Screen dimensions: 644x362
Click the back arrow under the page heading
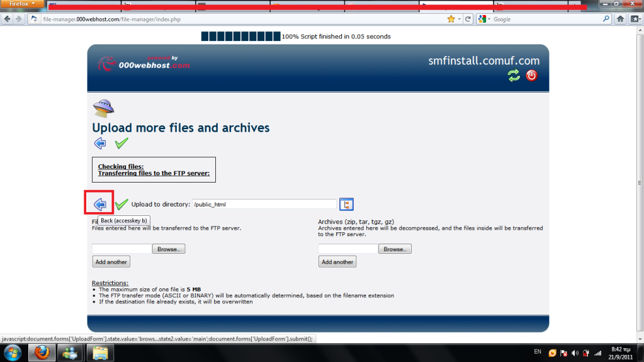click(99, 144)
